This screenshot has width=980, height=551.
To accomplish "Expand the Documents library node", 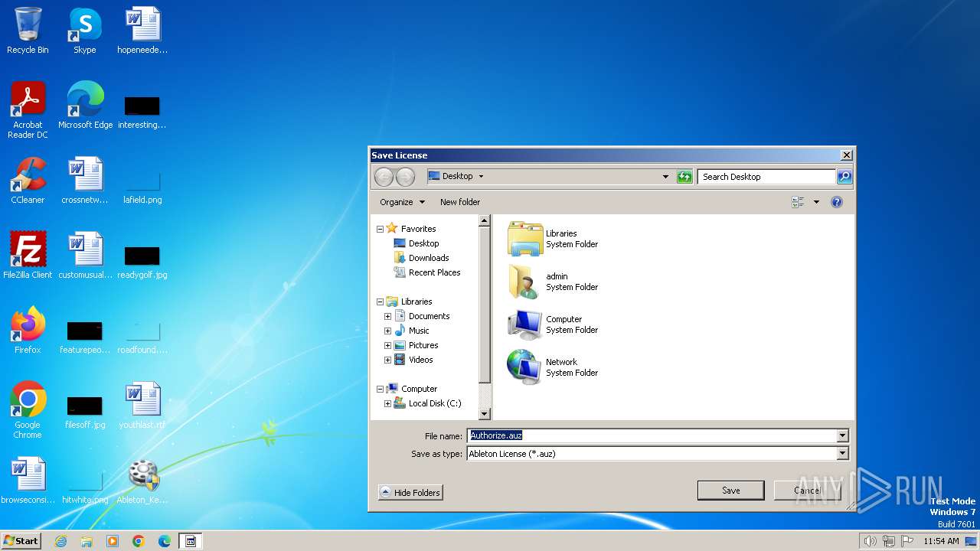I will [x=387, y=316].
